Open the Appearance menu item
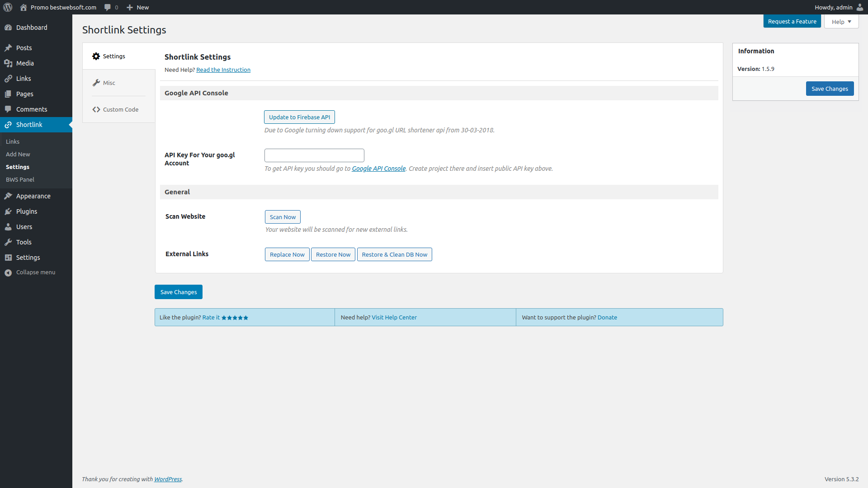 [36, 196]
